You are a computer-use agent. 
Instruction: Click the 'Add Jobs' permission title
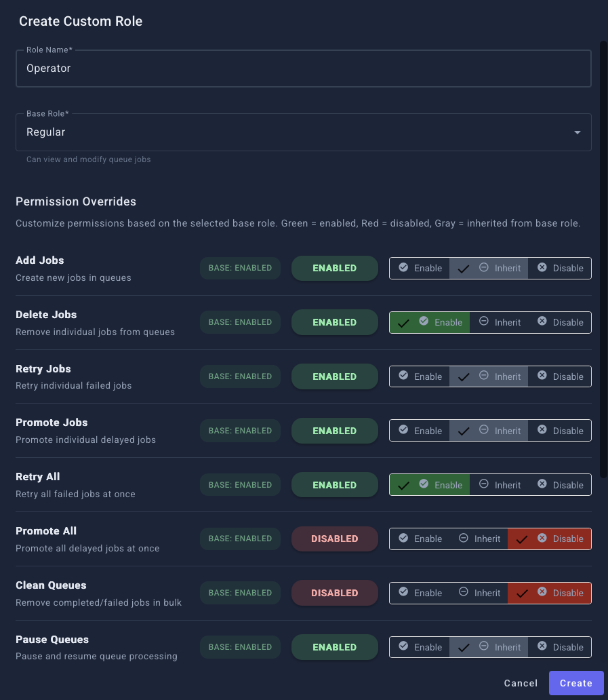tap(40, 260)
